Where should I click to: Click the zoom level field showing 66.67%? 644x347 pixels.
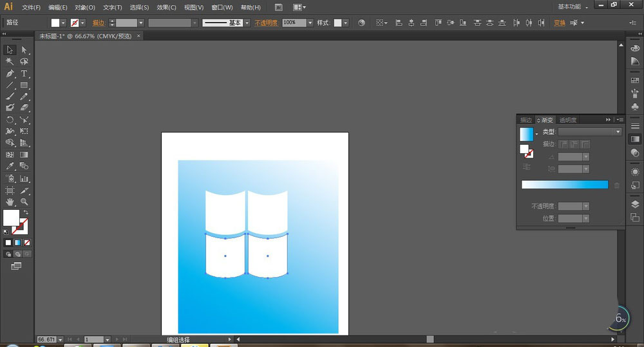pos(46,339)
